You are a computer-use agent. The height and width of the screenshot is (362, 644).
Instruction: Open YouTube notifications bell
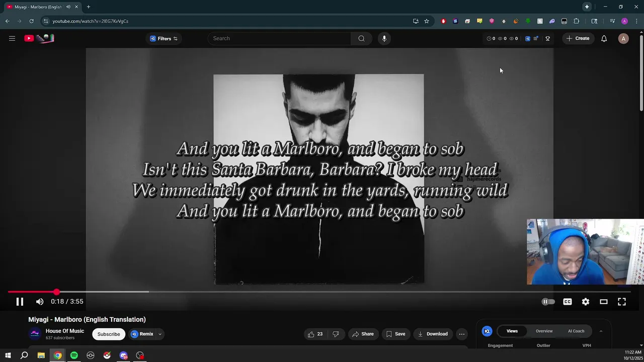click(x=604, y=39)
